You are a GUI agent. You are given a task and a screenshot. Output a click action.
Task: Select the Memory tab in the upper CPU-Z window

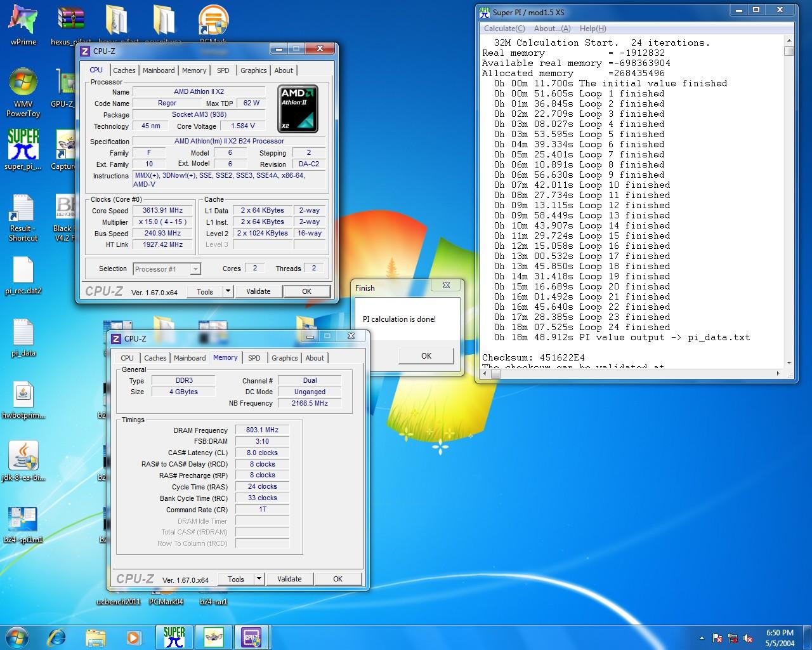point(194,70)
